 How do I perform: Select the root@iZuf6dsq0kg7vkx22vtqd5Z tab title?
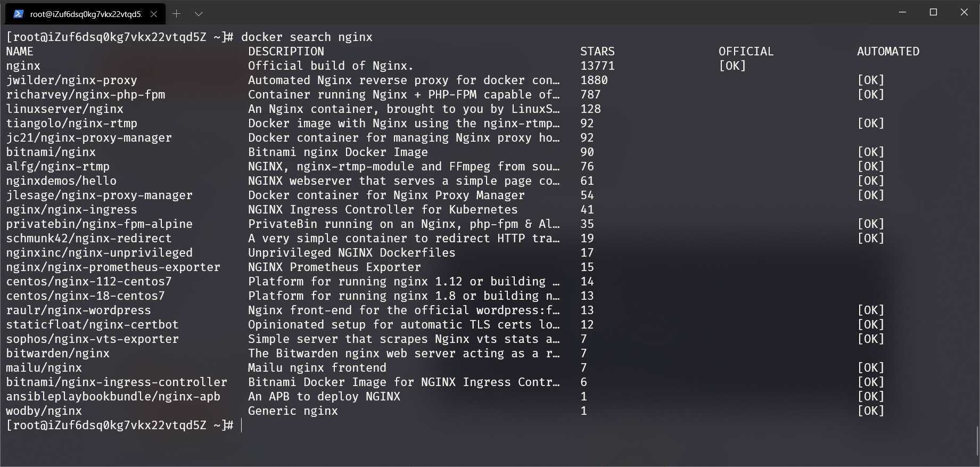tap(85, 14)
